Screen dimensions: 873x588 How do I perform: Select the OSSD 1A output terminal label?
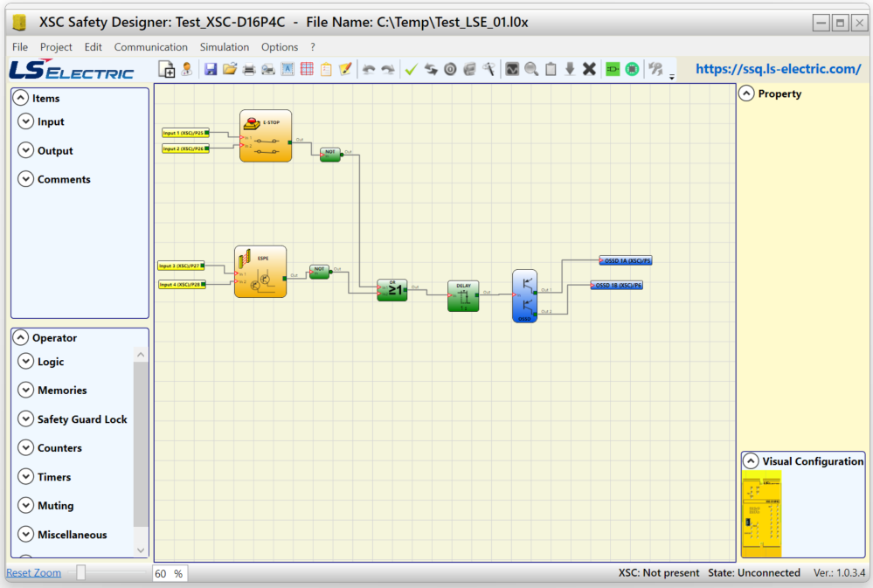tap(625, 260)
